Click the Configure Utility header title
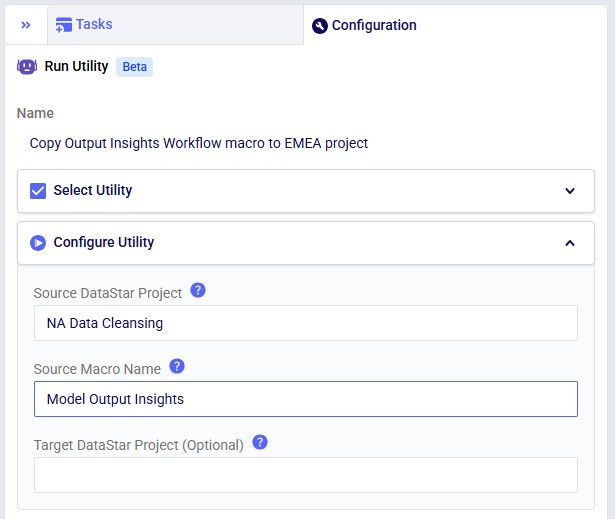Viewport: 615px width, 519px height. tap(104, 242)
